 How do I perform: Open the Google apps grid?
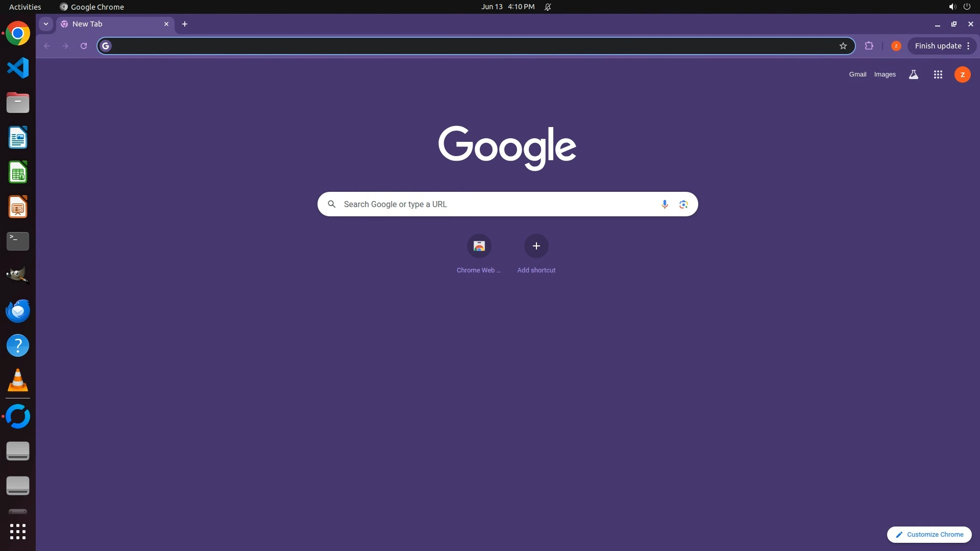coord(938,74)
